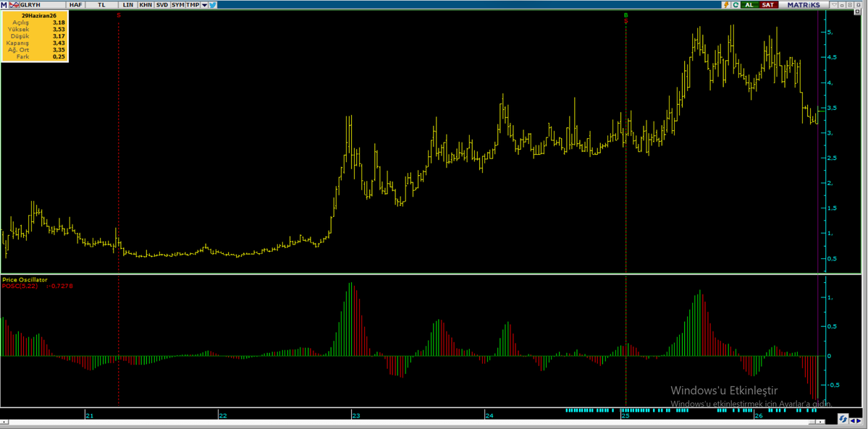Image resolution: width=868 pixels, height=429 pixels.
Task: Expand the toolbar dropdown arrow near TMP
Action: pos(204,4)
